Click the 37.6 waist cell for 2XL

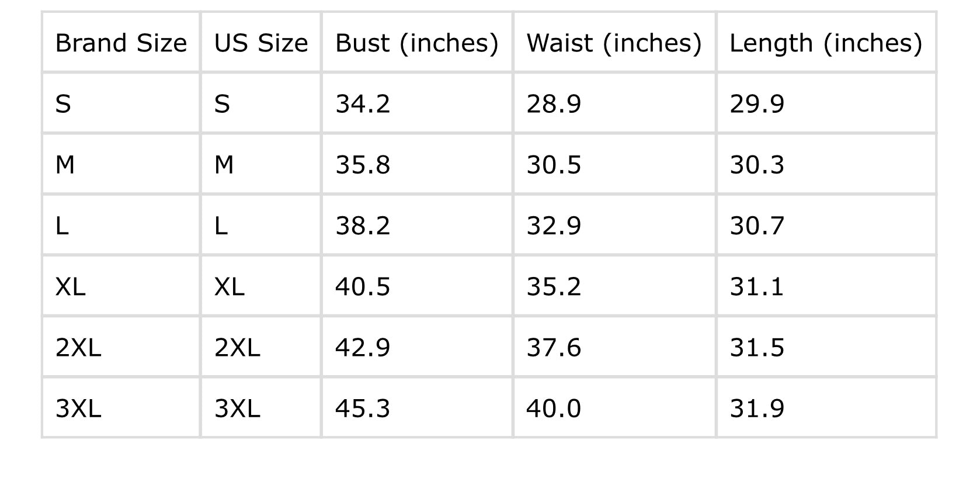(614, 347)
